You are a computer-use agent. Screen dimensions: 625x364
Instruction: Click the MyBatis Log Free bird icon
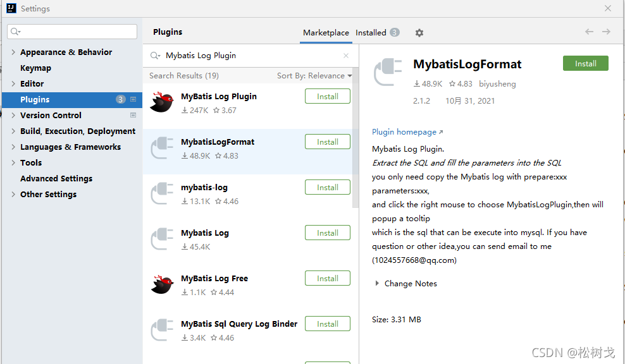162,284
